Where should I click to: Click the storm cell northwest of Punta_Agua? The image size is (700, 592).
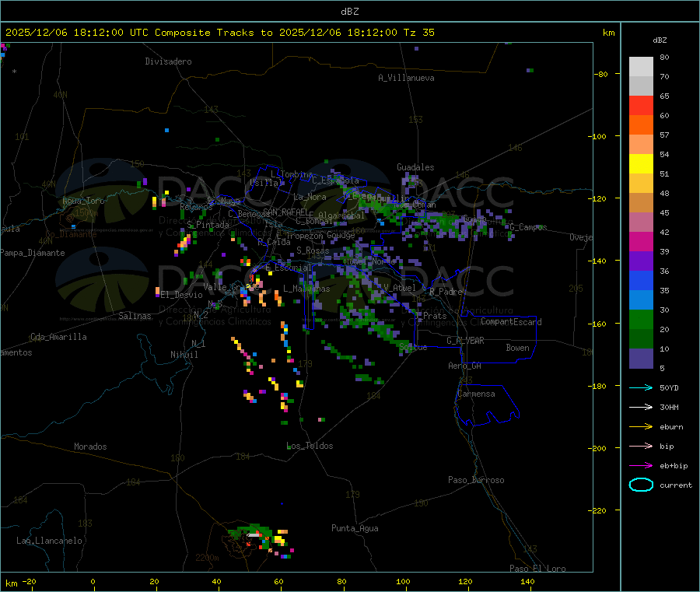pos(261,540)
